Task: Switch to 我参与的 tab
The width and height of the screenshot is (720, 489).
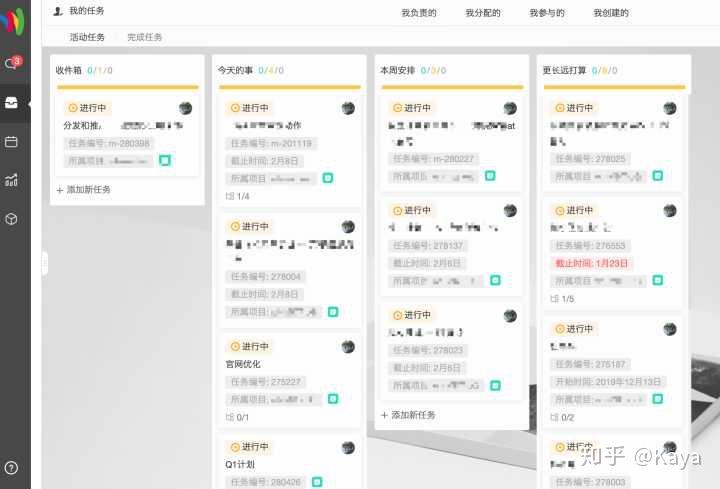Action: 547,13
